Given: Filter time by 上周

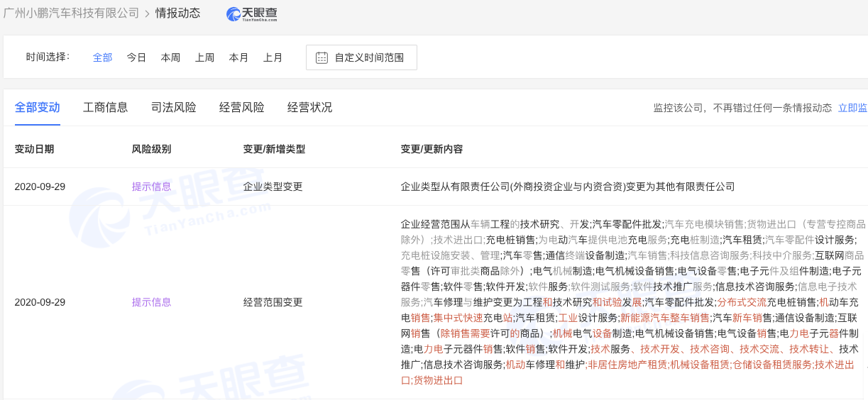Looking at the screenshot, I should [205, 57].
